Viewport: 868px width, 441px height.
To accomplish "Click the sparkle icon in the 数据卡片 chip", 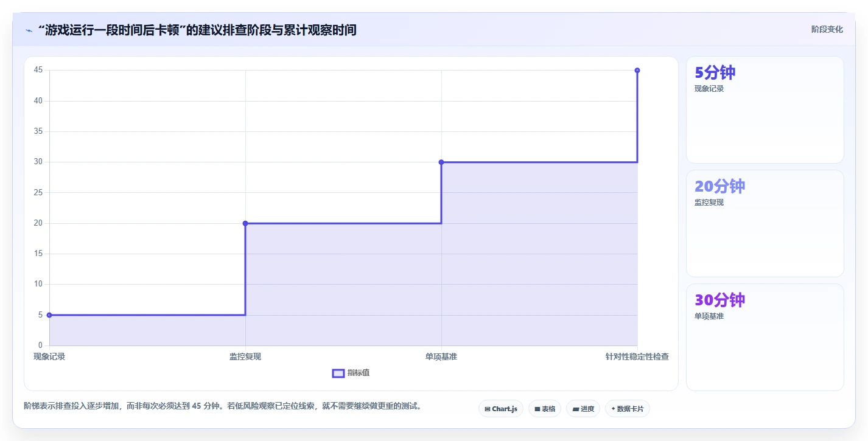I will click(x=613, y=409).
